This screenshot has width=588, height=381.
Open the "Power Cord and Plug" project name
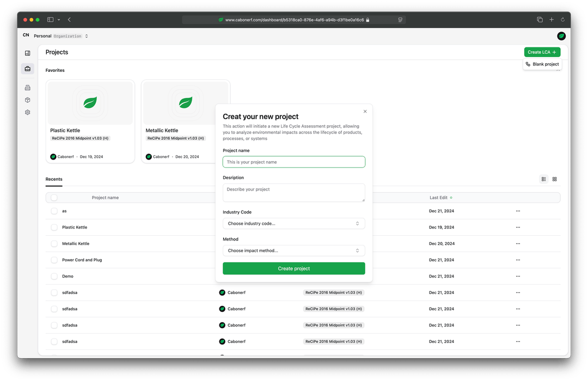point(82,260)
